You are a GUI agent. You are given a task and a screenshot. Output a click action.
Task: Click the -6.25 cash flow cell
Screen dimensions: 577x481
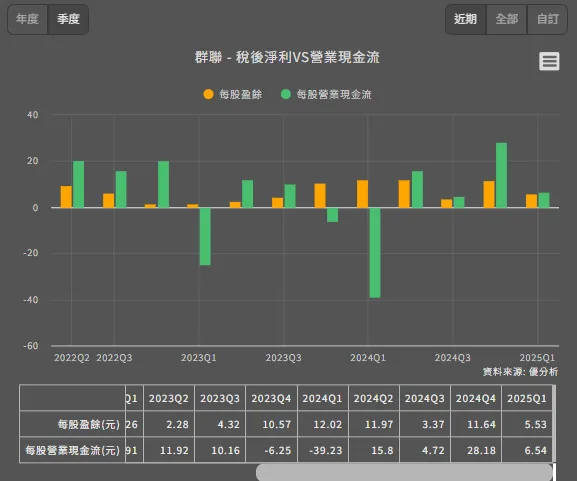coord(271,450)
